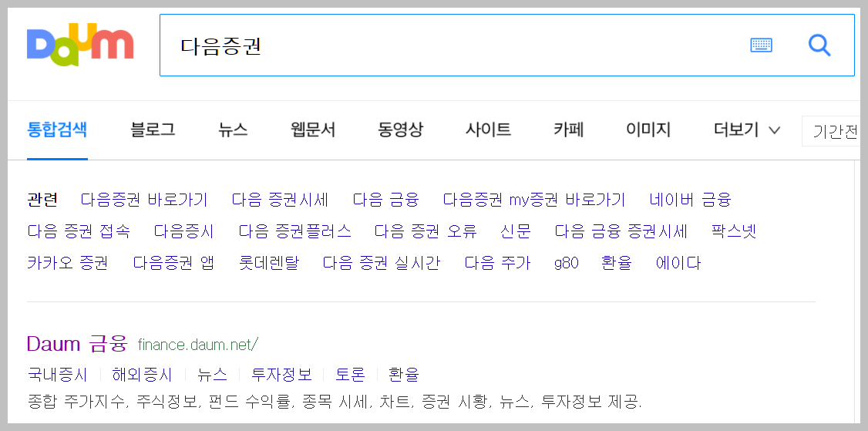Open the 이미지 tab
The width and height of the screenshot is (868, 431).
coord(648,130)
